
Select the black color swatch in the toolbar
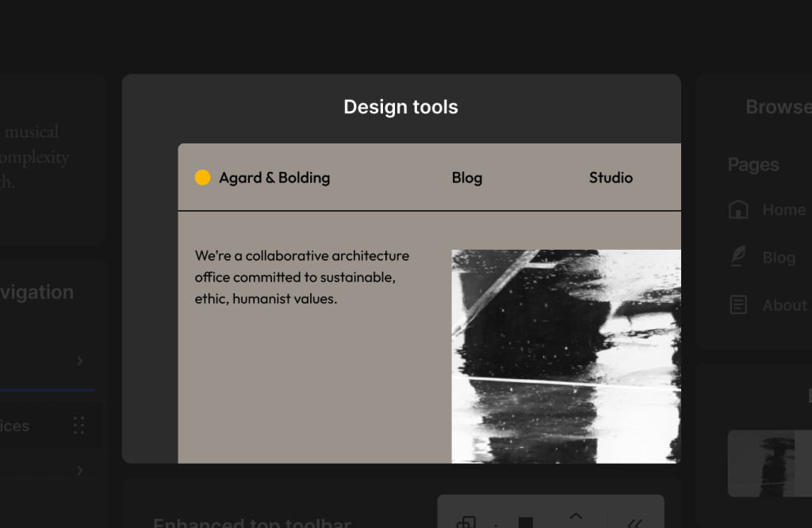pos(525,523)
